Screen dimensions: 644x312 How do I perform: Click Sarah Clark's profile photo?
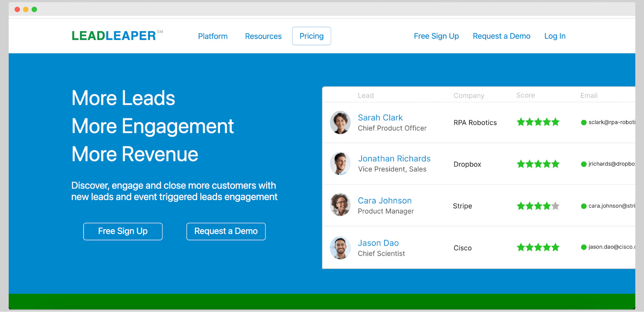tap(340, 123)
